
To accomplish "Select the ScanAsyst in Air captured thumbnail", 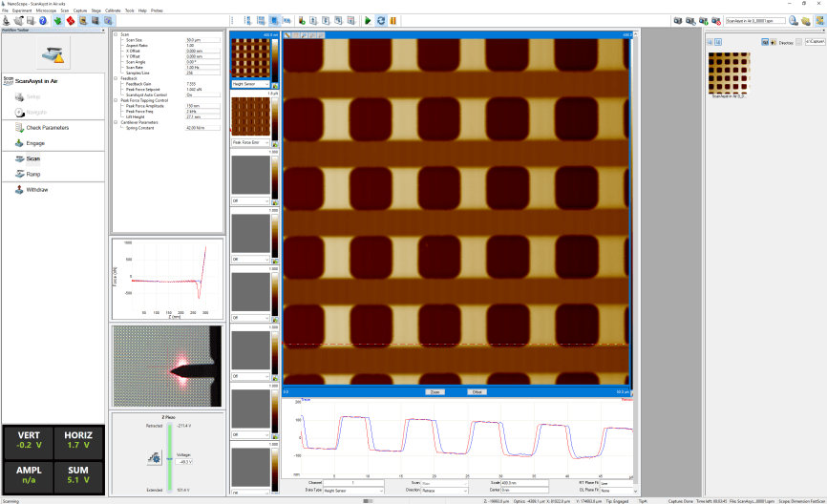I will point(729,72).
